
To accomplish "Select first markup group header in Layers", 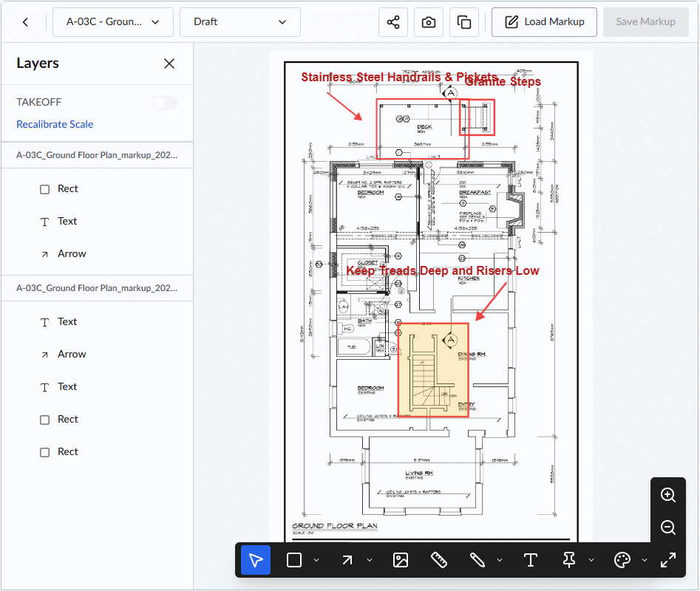I will (x=97, y=155).
